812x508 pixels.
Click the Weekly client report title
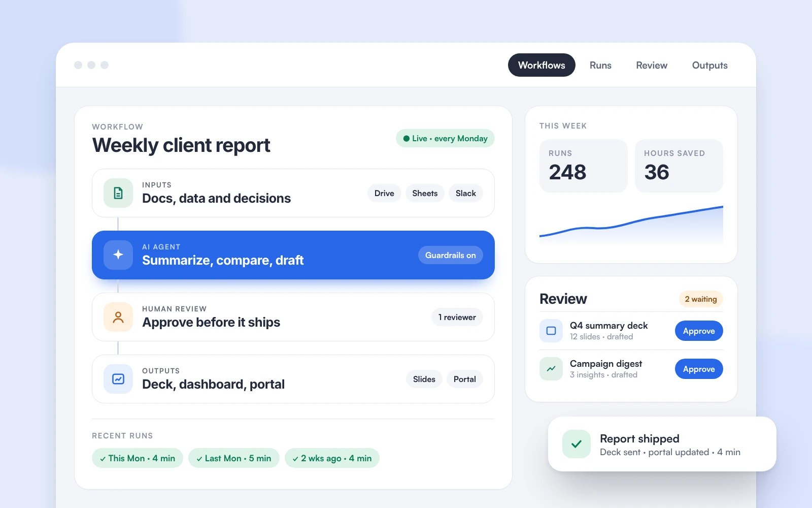(181, 145)
